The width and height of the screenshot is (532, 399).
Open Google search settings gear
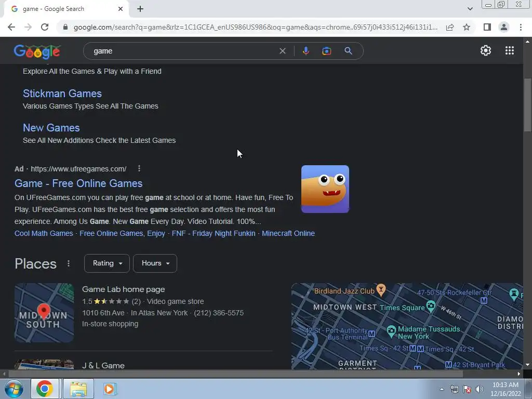[x=486, y=50]
